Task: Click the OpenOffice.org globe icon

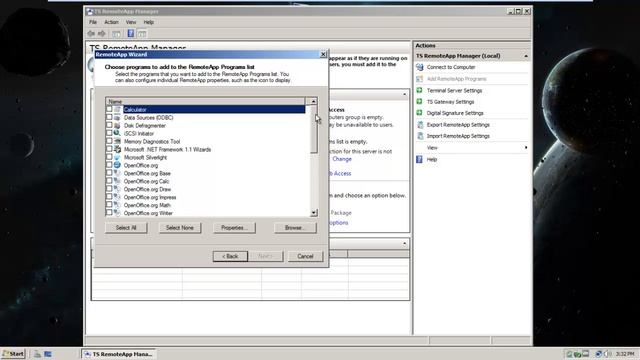Action: [x=117, y=165]
